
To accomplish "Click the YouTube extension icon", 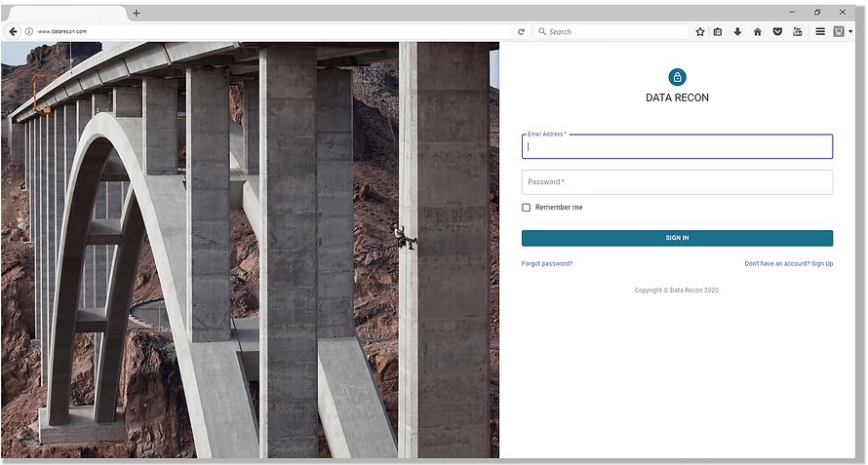I will pos(797,31).
